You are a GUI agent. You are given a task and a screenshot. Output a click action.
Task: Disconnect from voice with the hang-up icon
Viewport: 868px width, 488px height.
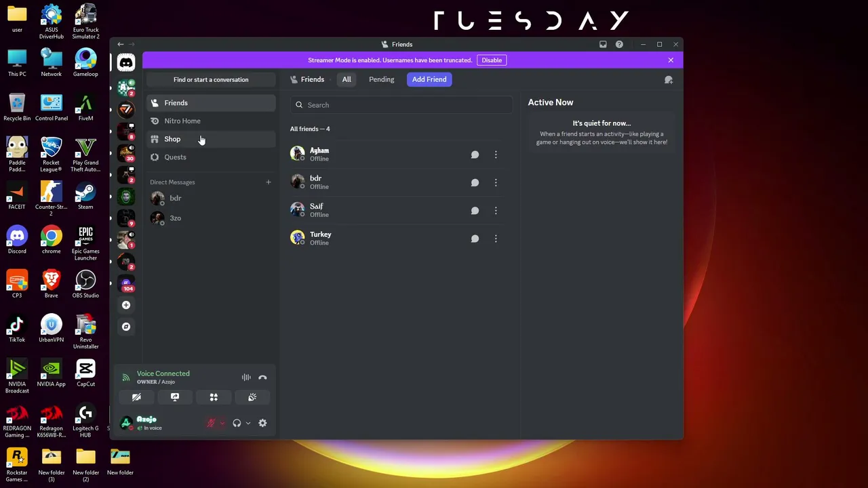coord(262,378)
